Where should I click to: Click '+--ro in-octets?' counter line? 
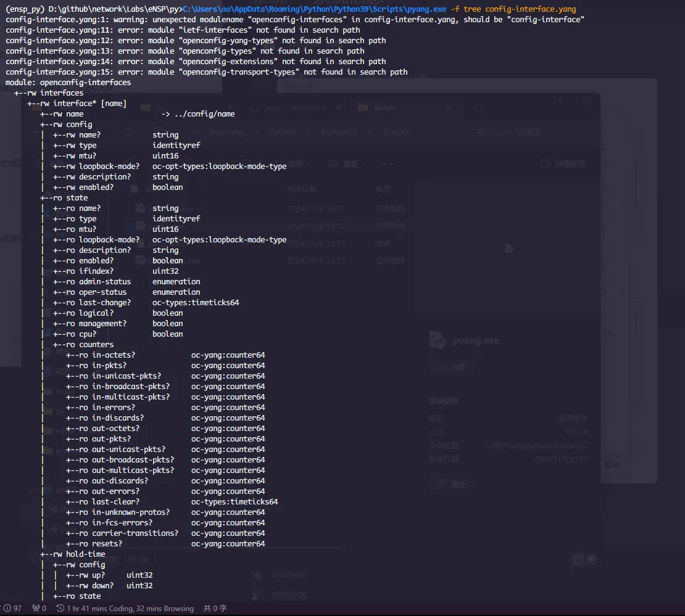(101, 355)
